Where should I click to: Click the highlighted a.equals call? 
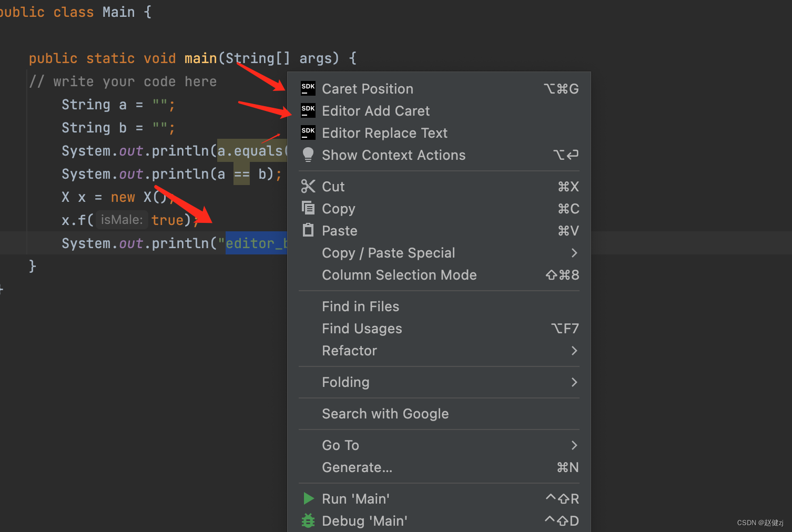252,151
